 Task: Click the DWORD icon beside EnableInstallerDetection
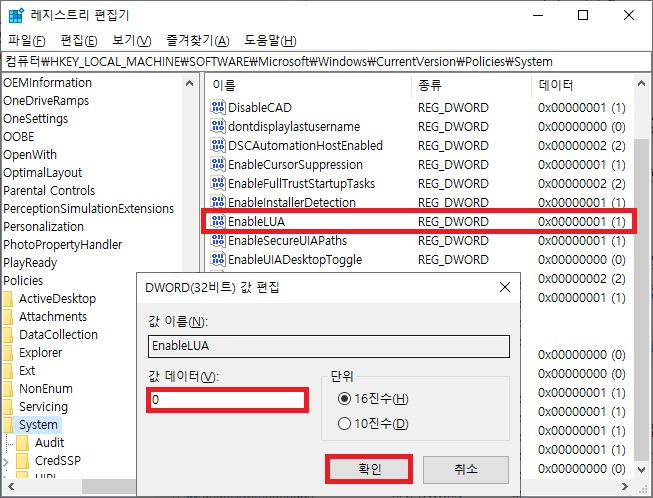(218, 202)
